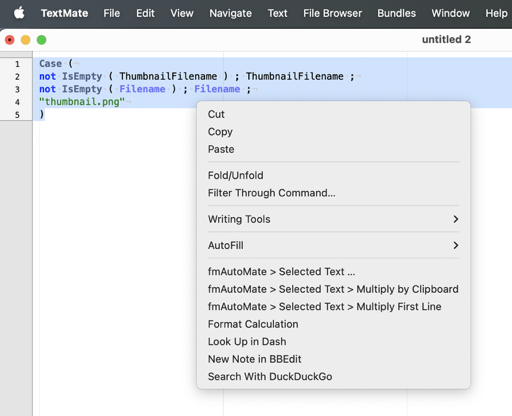Viewport: 512px width, 416px height.
Task: Select Format Calculation from context menu
Action: point(333,324)
